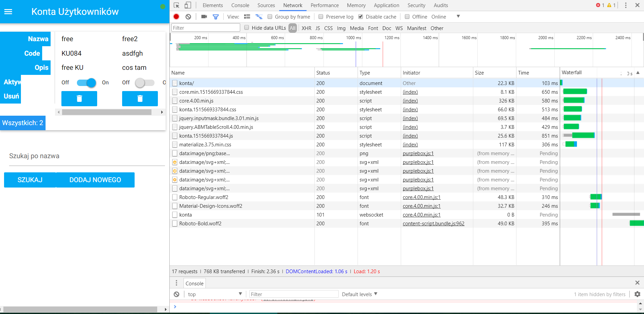Check the Offline checkbox
Viewport: 644px width, 314px height.
(x=407, y=17)
